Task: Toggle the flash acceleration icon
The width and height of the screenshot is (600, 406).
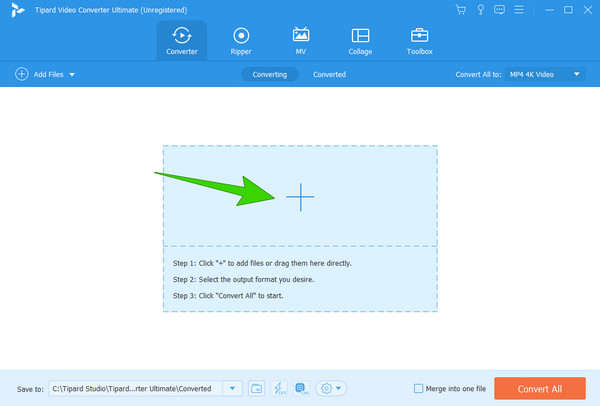Action: click(x=279, y=388)
